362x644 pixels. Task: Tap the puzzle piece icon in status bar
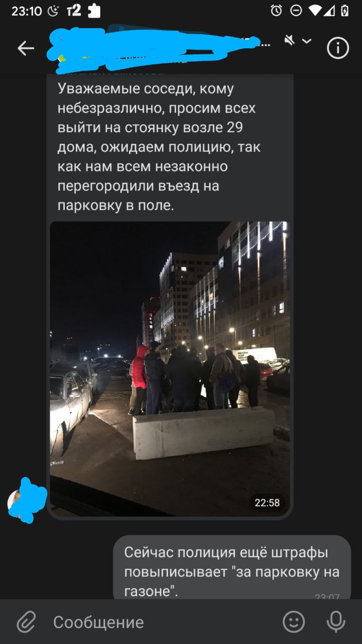coord(94,11)
